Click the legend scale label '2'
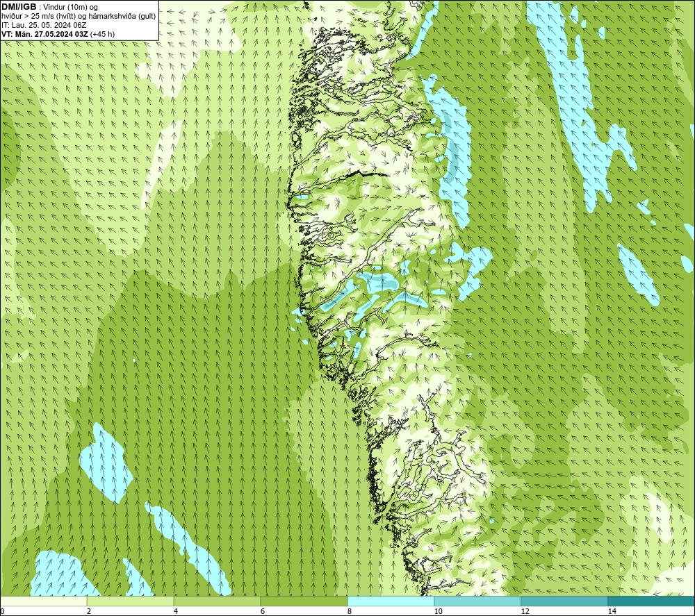The height and width of the screenshot is (616, 695). pos(89,612)
